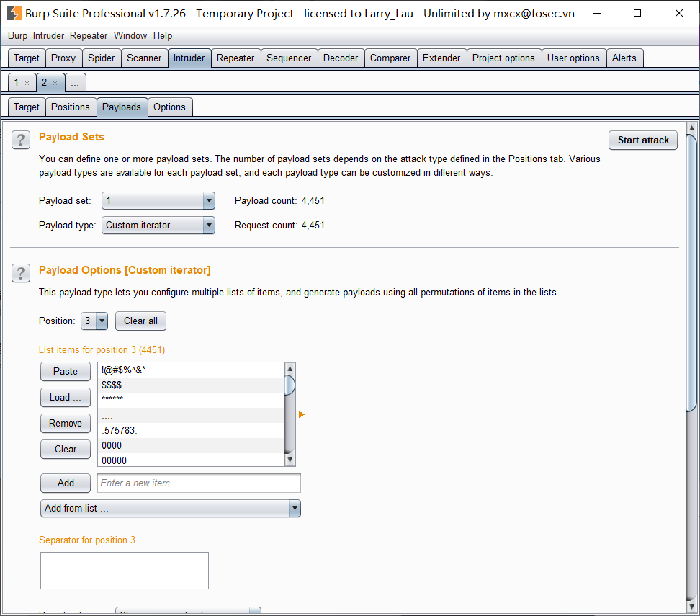700x616 pixels.
Task: Switch to the Extender tab
Action: click(441, 58)
